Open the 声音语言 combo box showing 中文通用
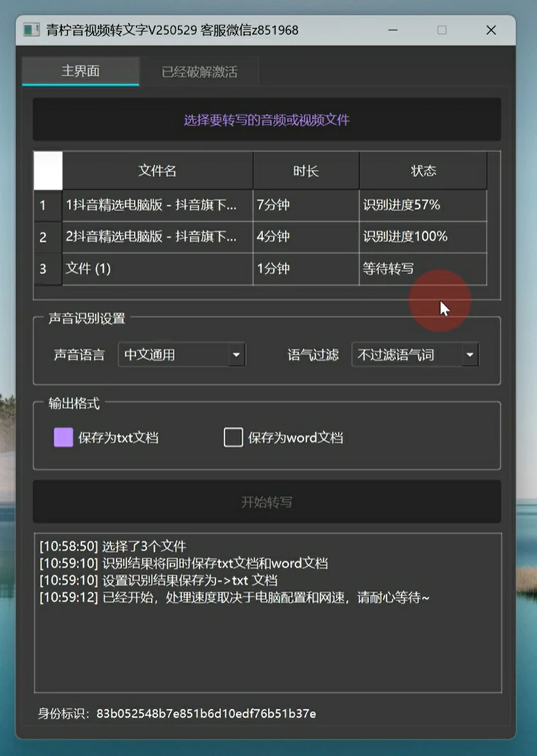Screen dimensions: 537x756 click(182, 355)
